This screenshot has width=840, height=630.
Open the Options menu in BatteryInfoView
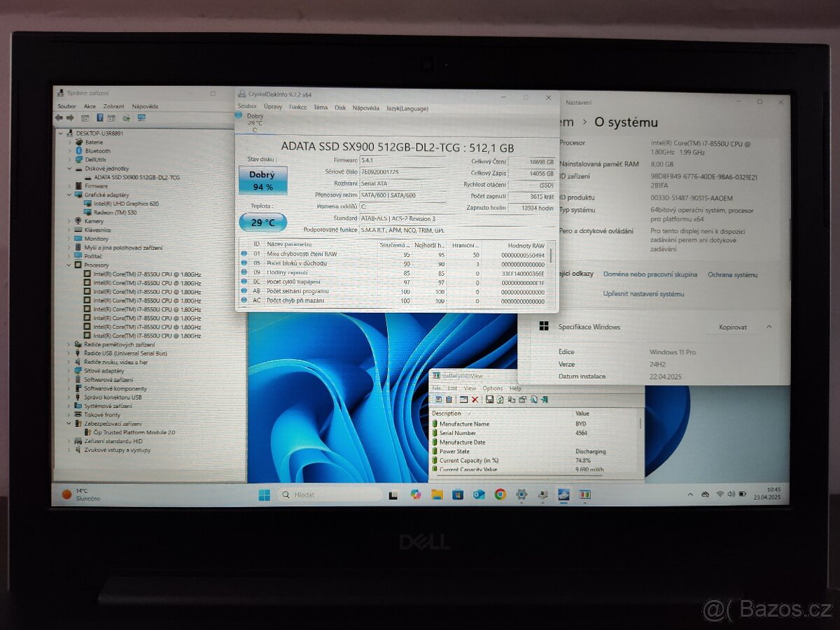[x=493, y=388]
